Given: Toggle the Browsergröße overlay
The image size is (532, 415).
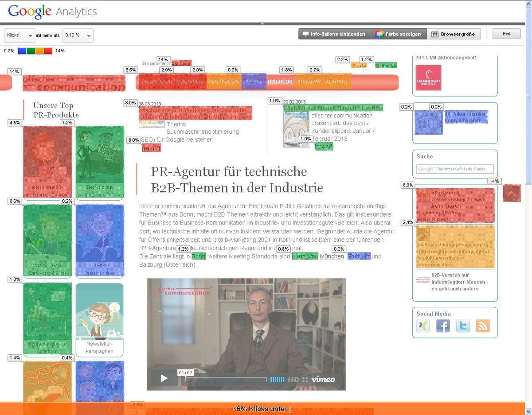Looking at the screenshot, I should 454,34.
